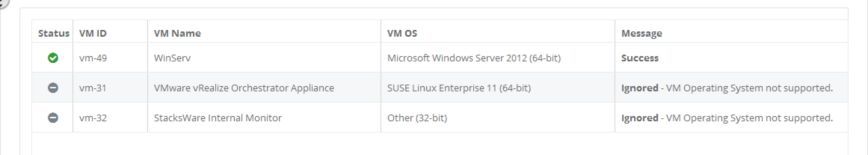Click the Message column header
Viewport: 868px width, 155px height.
pos(641,33)
